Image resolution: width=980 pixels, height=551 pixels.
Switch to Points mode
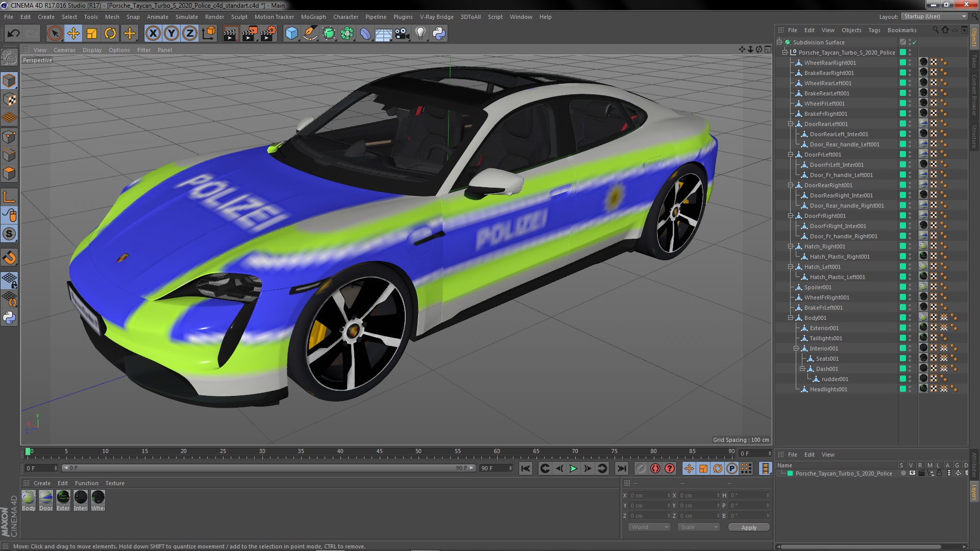(9, 137)
